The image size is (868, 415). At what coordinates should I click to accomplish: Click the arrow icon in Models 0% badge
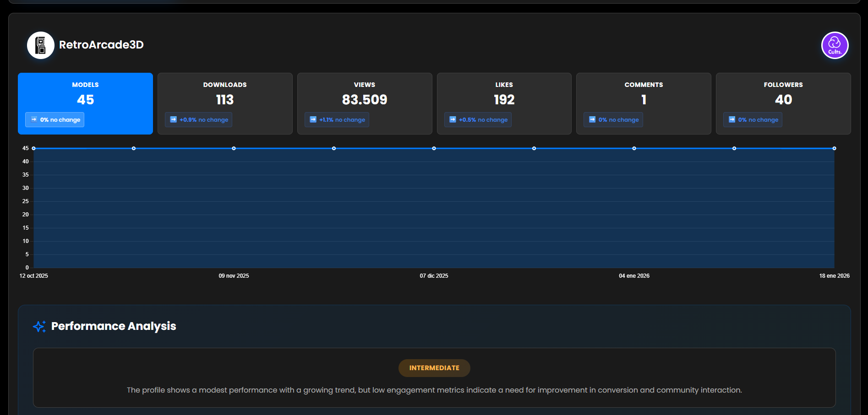click(33, 119)
